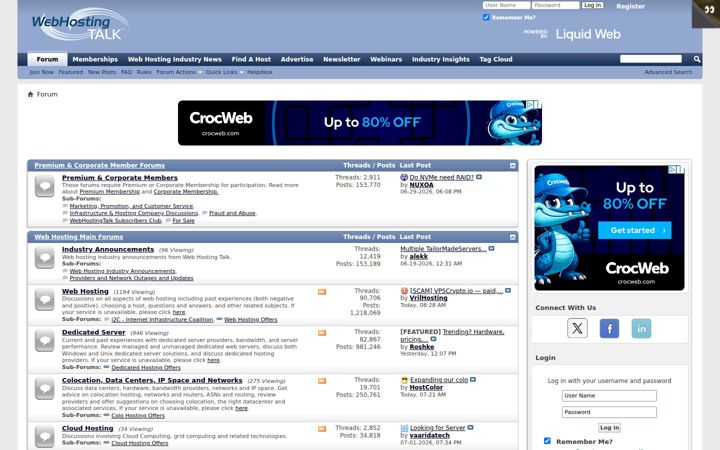Open the Forum Actions dropdown
The width and height of the screenshot is (720, 450).
click(x=179, y=72)
